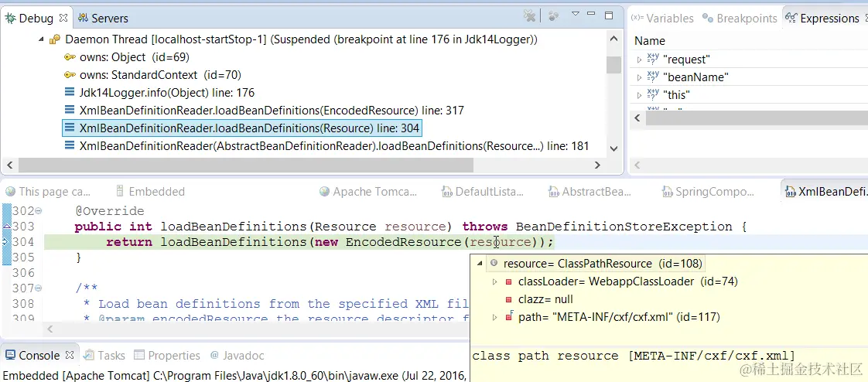This screenshot has height=382, width=868.
Task: Debug view horizontal scroll left arrow
Action: pos(9,165)
